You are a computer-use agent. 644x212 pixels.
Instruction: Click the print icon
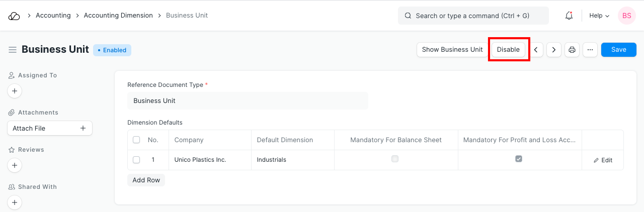(572, 50)
